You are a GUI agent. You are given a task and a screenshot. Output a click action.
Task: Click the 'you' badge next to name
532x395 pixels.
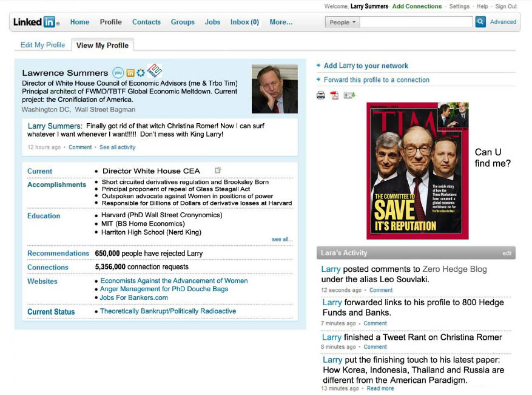(118, 73)
